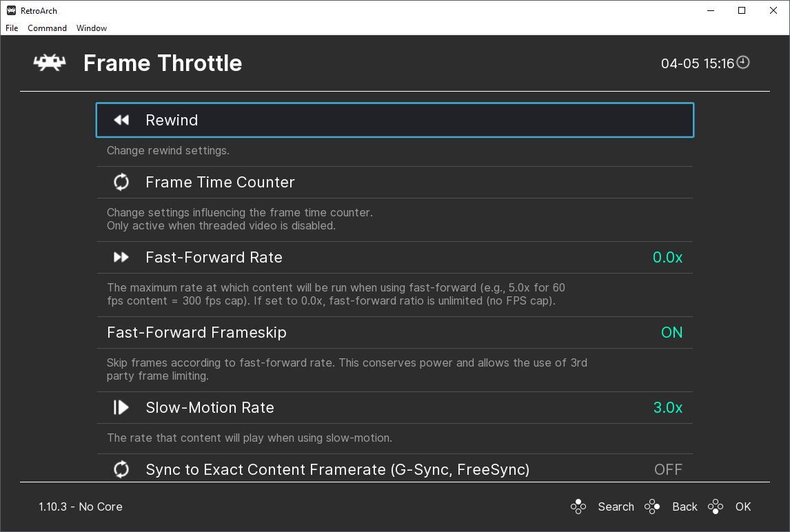Toggle the Fast-Forward Frameskip ON setting
The image size is (790, 532).
pyautogui.click(x=671, y=332)
